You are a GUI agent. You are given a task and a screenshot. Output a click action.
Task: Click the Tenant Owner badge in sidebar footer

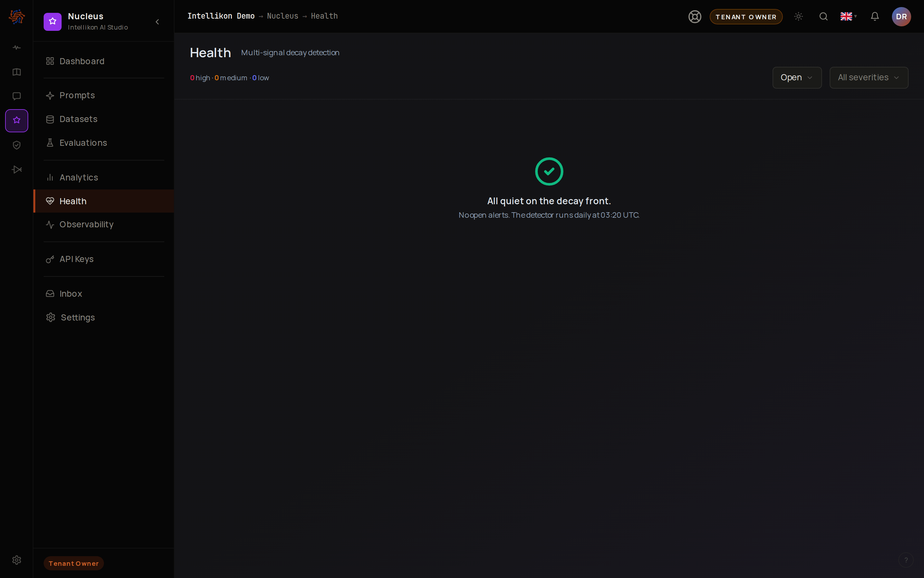coord(74,563)
